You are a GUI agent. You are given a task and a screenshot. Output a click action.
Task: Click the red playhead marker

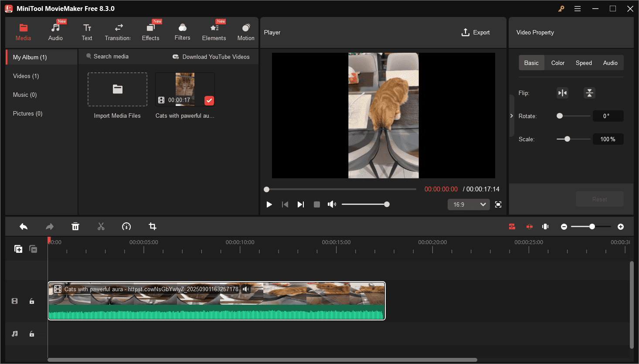[x=49, y=240]
